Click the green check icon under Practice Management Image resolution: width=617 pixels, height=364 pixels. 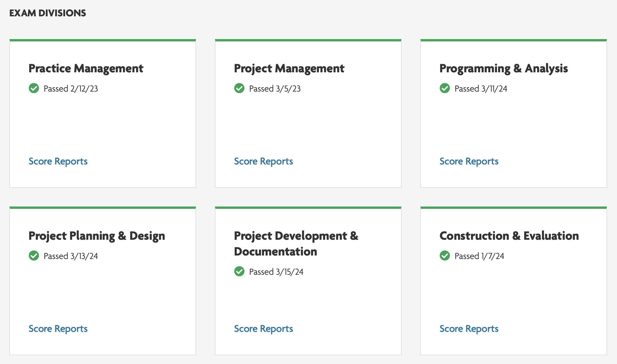click(x=34, y=88)
